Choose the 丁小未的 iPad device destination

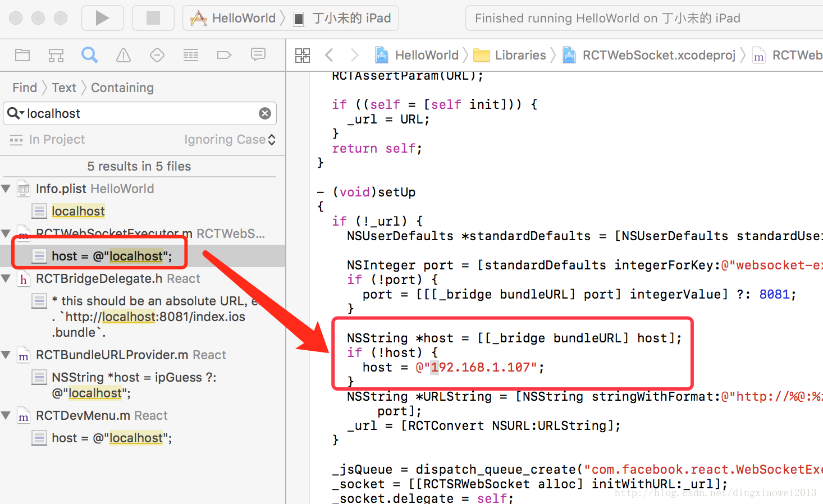[343, 18]
